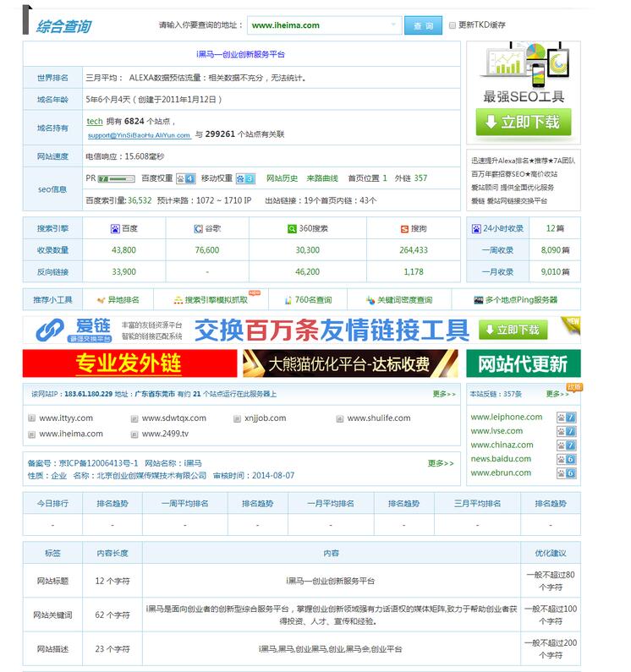This screenshot has height=672, width=631.
Task: Enable the 更新TKD缓存 checkbox
Action: pos(450,25)
